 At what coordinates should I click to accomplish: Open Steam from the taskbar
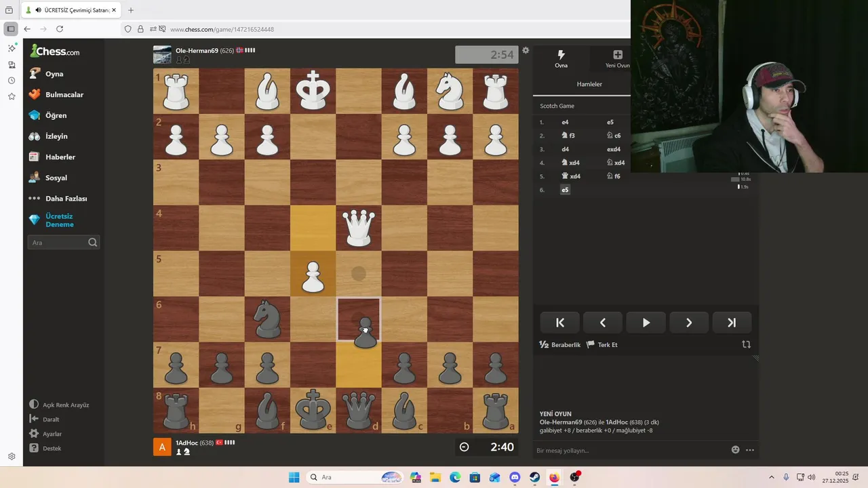tap(534, 477)
